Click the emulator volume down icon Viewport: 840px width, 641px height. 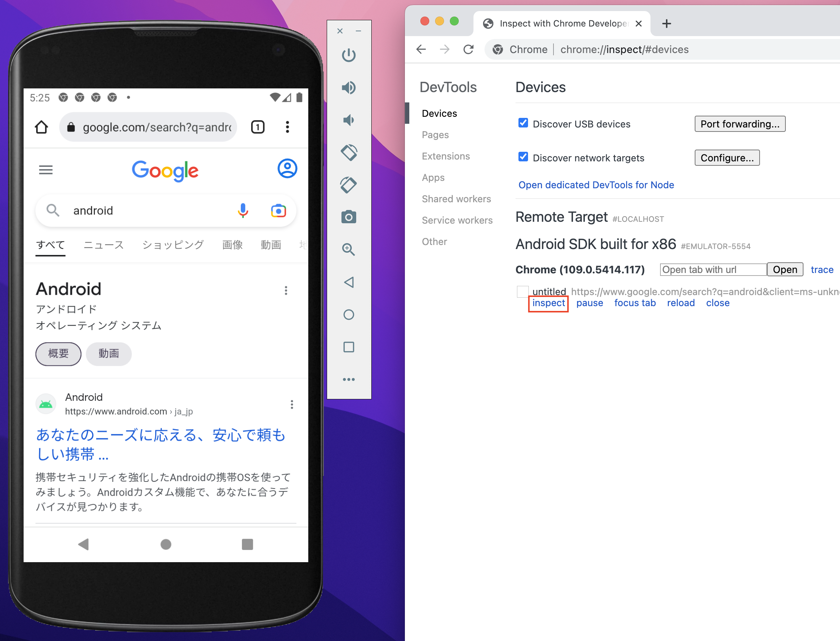[348, 120]
